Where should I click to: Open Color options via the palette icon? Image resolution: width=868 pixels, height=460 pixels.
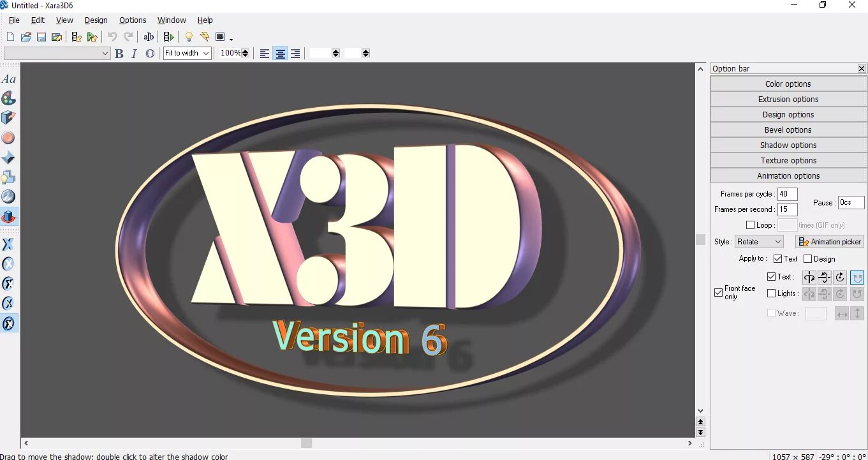[8, 98]
